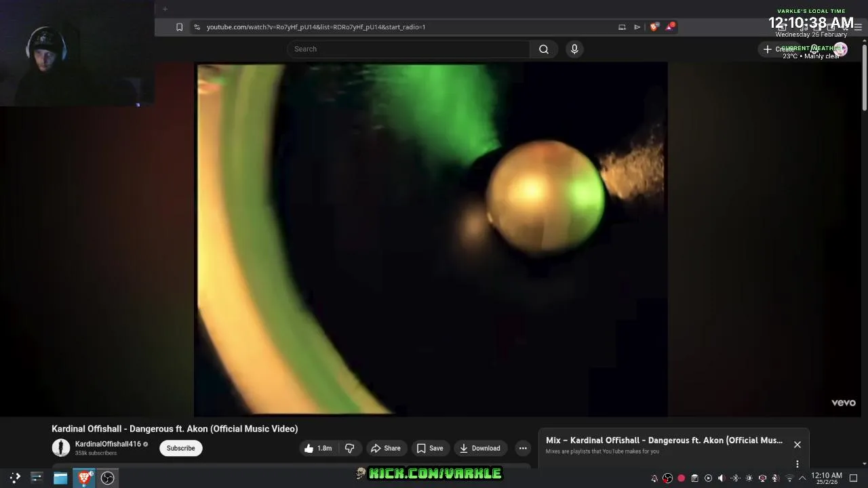Open the file manager folder in taskbar

(60, 478)
